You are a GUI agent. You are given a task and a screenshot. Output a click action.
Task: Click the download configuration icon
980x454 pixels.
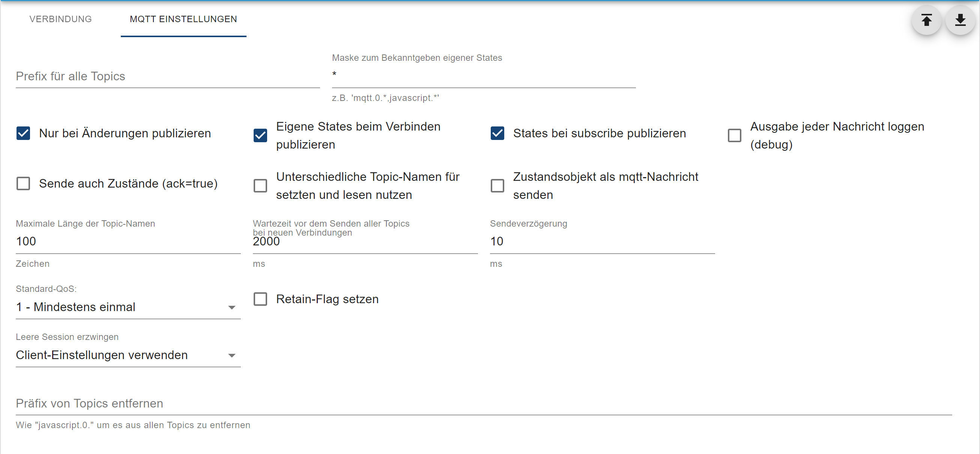[x=960, y=20]
